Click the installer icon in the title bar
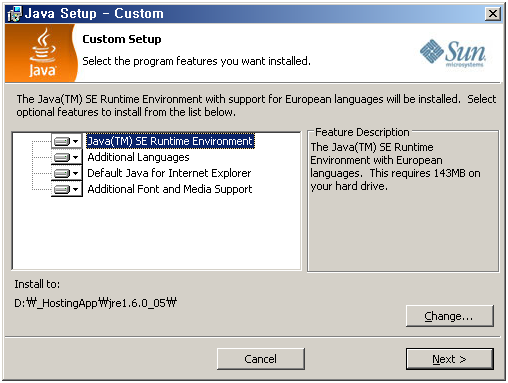The width and height of the screenshot is (508, 383). [x=14, y=14]
